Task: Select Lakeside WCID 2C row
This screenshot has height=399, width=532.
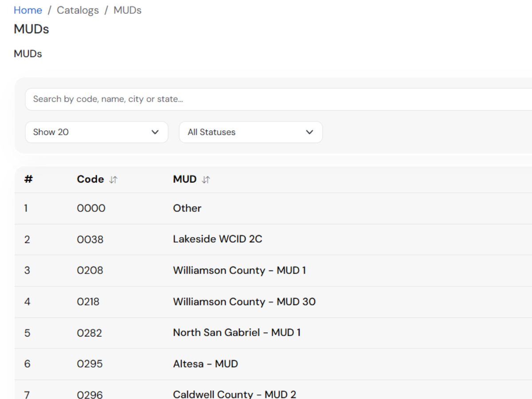Action: pos(273,239)
